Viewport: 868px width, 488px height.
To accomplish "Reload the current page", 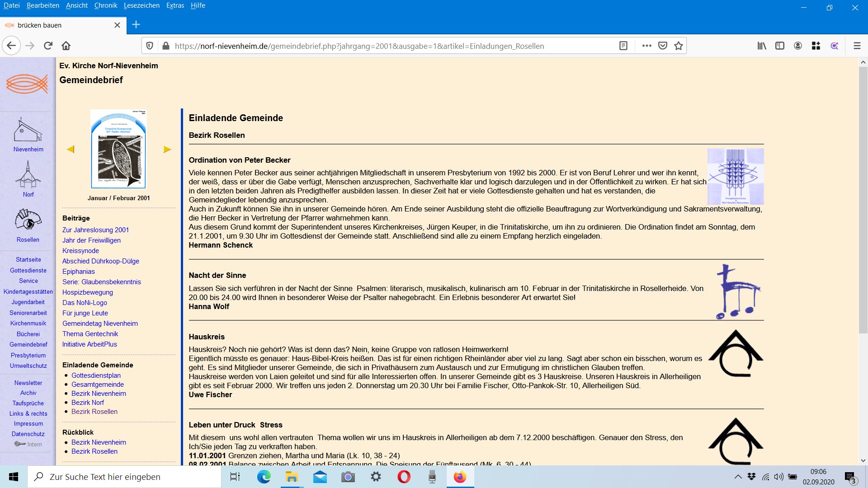I will pyautogui.click(x=48, y=46).
